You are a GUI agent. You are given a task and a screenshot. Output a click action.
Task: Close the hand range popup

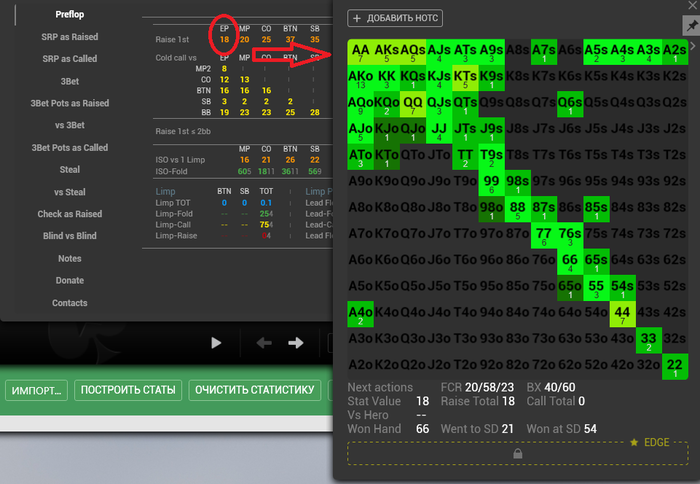[692, 5]
